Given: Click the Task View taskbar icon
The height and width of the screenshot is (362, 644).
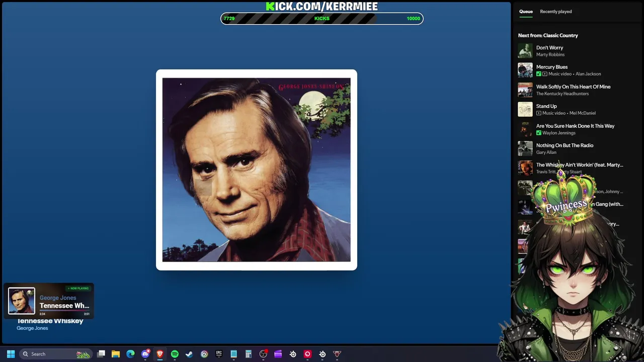Looking at the screenshot, I should point(101,354).
